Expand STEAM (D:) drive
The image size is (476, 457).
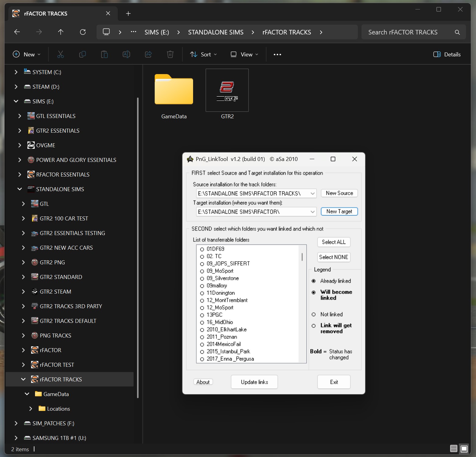16,87
